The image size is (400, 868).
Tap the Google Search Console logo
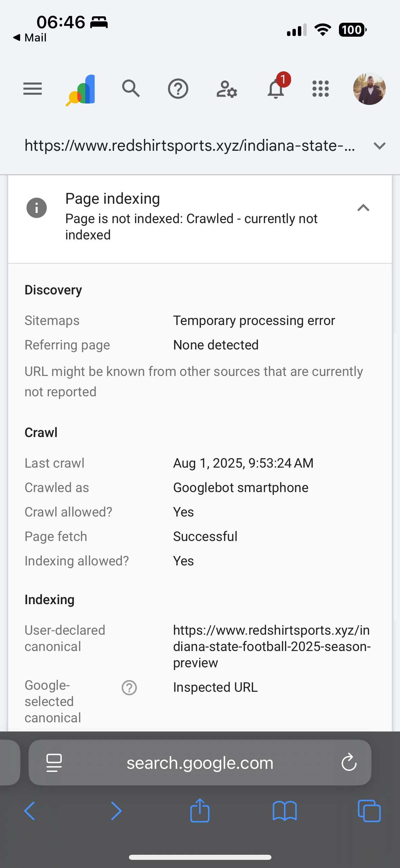pyautogui.click(x=81, y=90)
